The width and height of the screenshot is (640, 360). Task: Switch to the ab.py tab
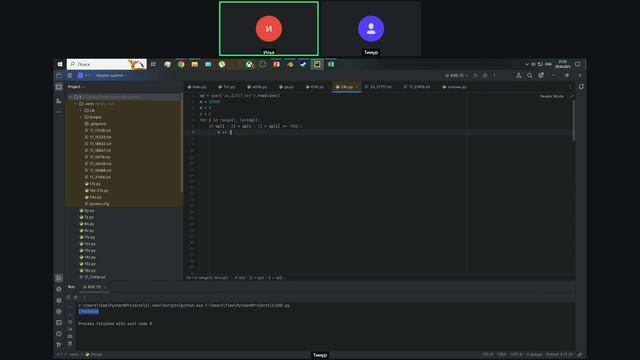pos(286,87)
